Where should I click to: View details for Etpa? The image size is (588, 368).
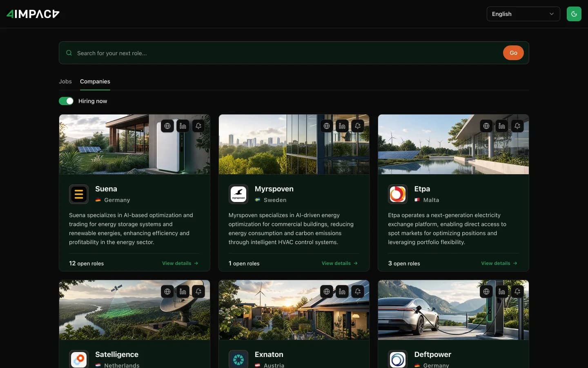click(499, 263)
